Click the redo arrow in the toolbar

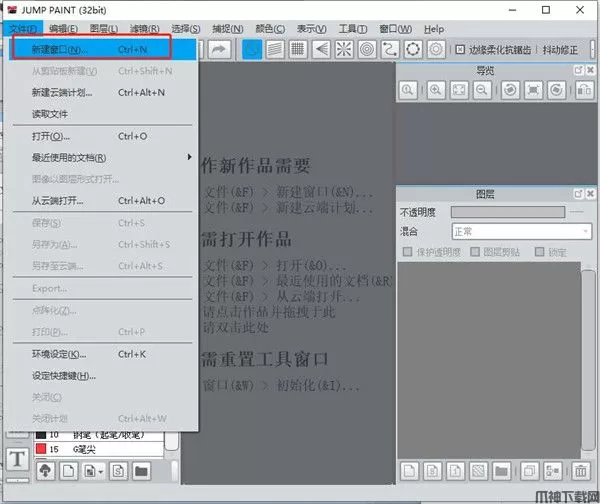pos(220,49)
